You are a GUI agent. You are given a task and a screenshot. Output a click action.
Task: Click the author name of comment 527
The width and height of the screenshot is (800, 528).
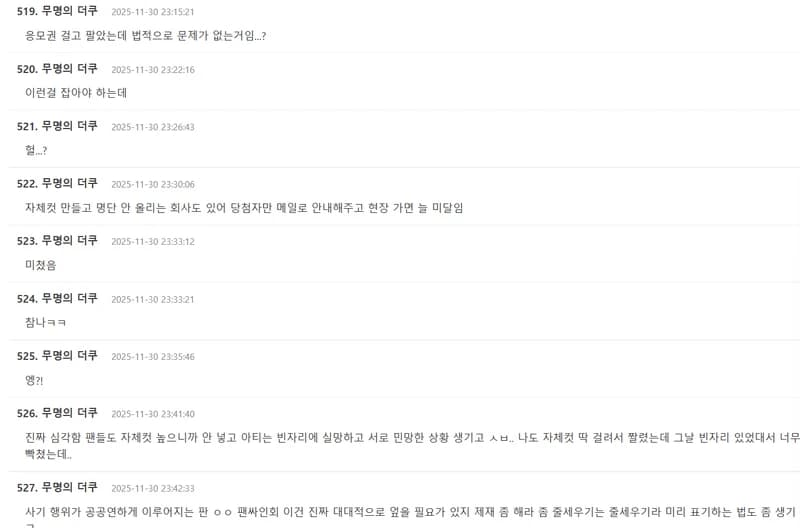coord(69,487)
